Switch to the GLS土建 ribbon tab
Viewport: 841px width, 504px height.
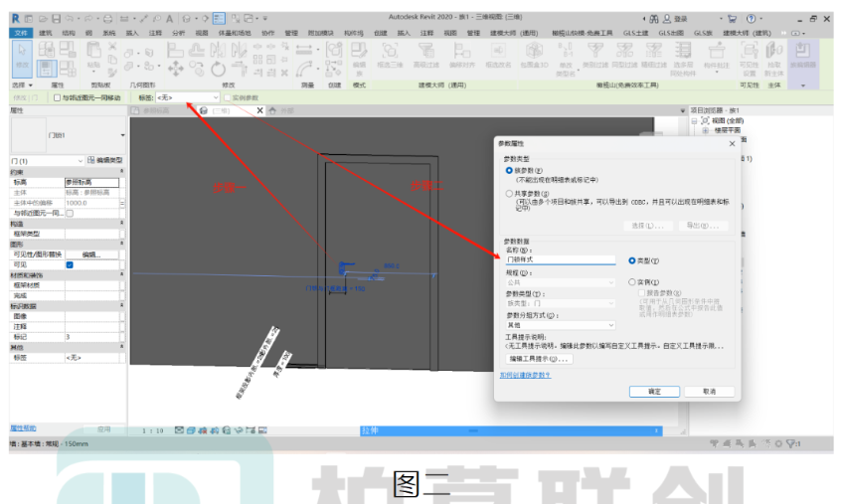point(635,33)
